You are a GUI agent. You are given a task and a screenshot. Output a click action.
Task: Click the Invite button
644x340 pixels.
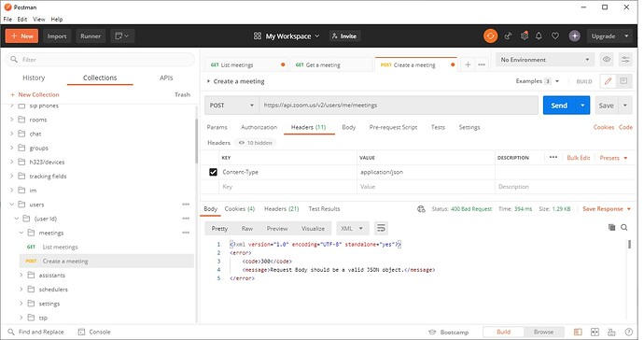pos(344,36)
